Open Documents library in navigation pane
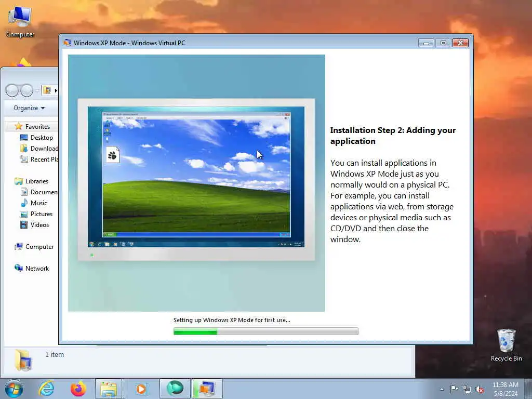The width and height of the screenshot is (532, 399). point(39,192)
